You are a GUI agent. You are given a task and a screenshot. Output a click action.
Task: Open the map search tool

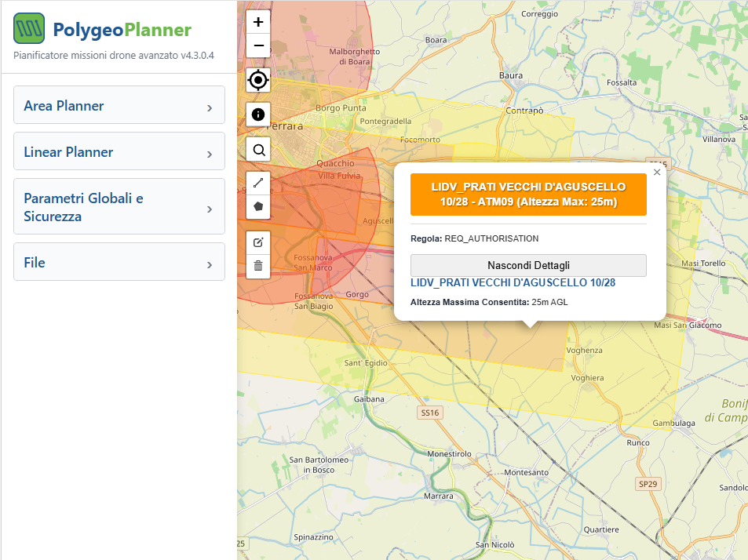[x=258, y=149]
